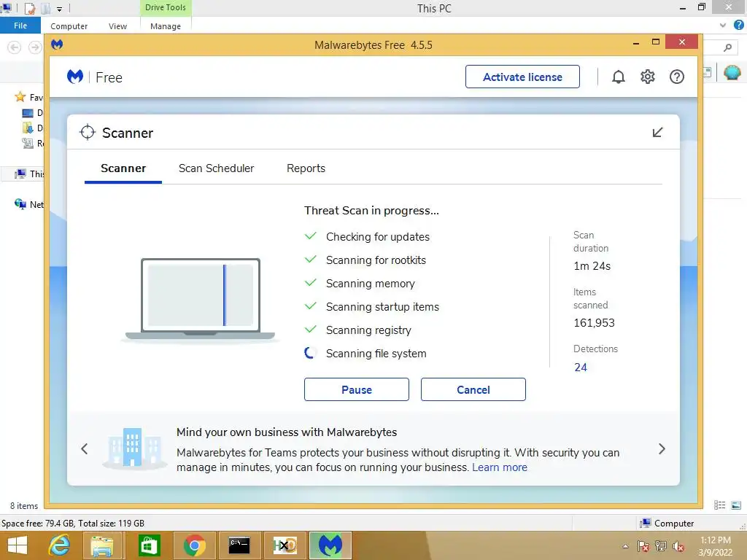Open Explorer help question mark icon
Image resolution: width=747 pixels, height=560 pixels.
click(739, 26)
